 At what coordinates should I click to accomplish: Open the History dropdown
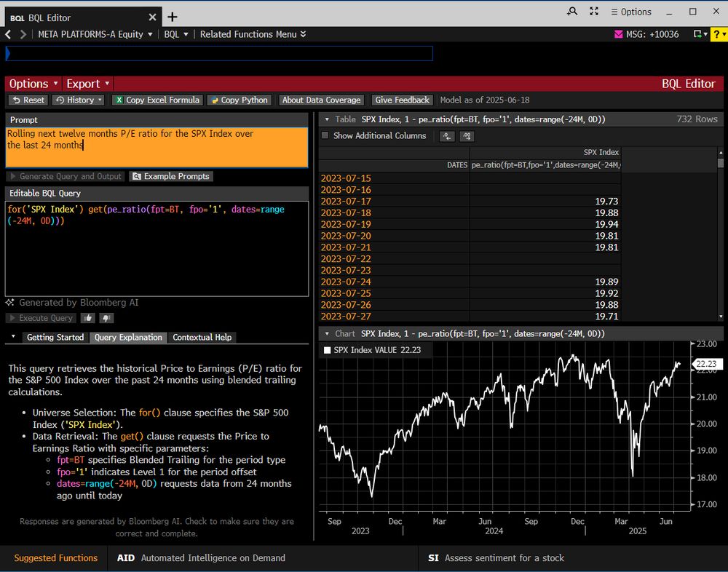78,100
